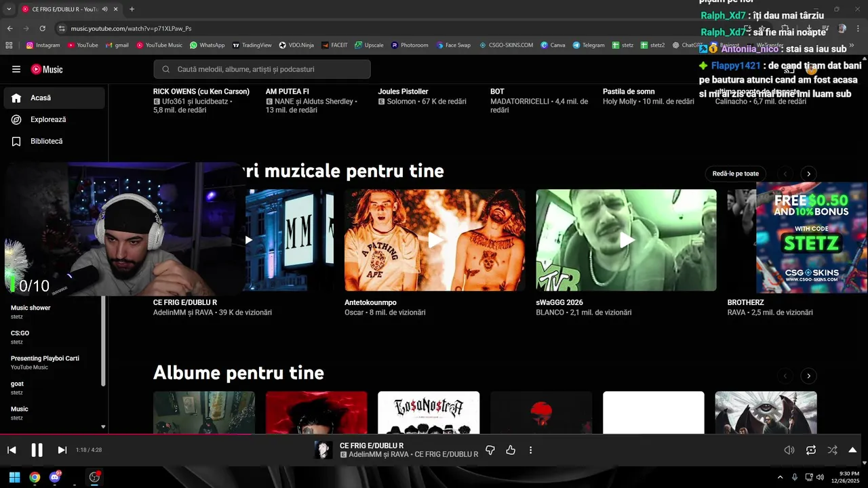The image size is (868, 488).
Task: Toggle repeat mode in player bar
Action: (810, 450)
